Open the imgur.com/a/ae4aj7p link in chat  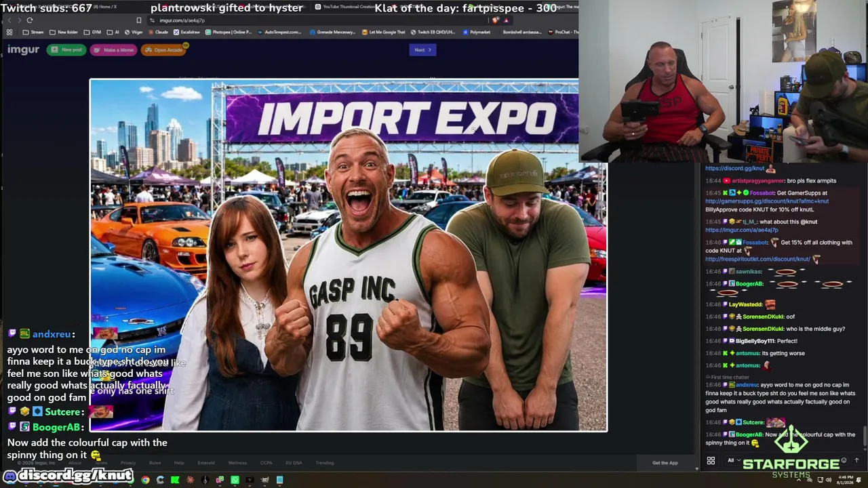click(742, 230)
